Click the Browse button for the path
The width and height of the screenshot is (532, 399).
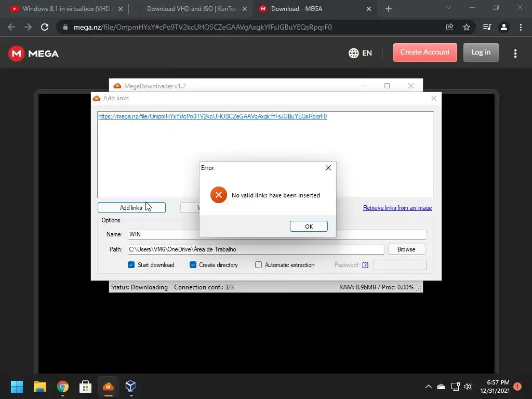pos(406,249)
